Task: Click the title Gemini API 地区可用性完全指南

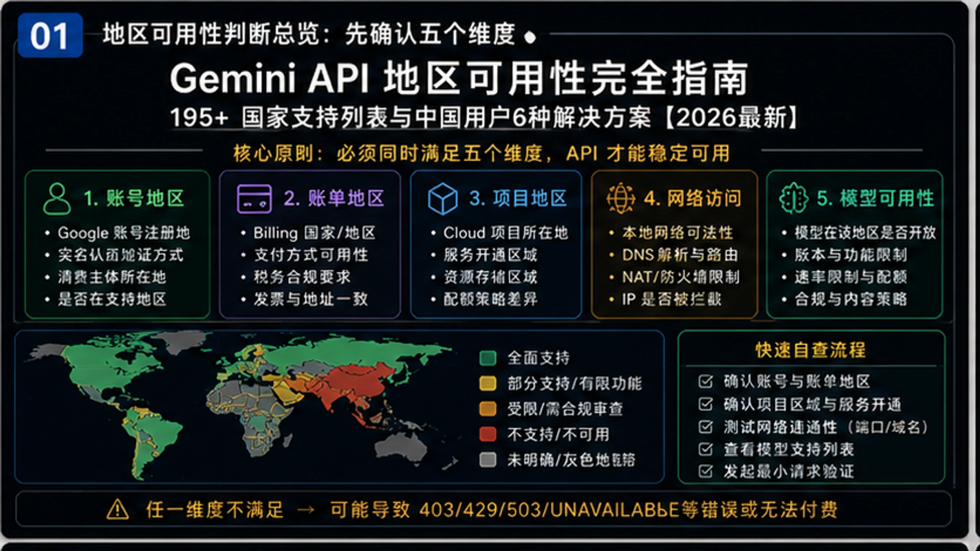Action: [459, 78]
